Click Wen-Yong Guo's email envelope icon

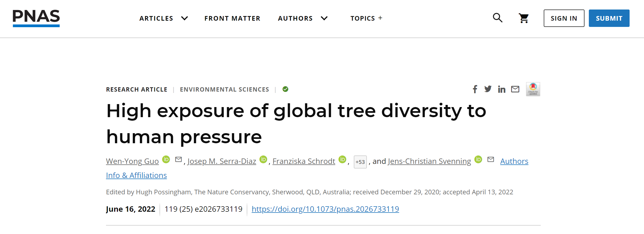[x=179, y=160]
